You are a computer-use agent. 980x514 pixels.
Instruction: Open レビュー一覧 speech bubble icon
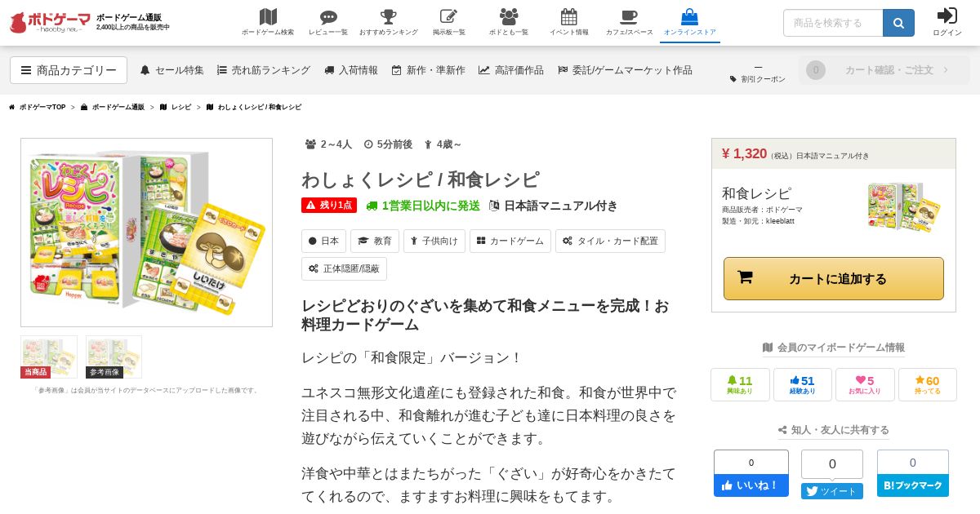pyautogui.click(x=328, y=22)
